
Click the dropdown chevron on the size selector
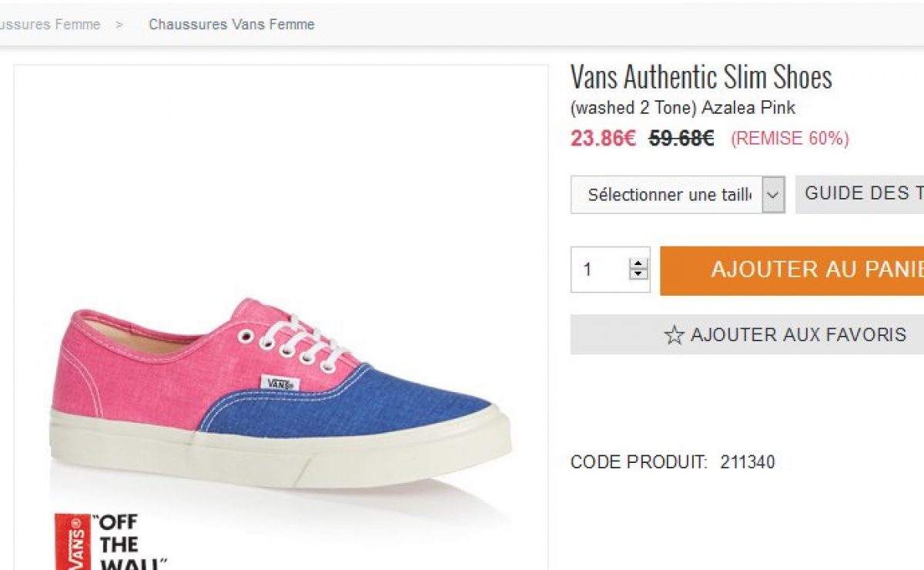coord(772,195)
